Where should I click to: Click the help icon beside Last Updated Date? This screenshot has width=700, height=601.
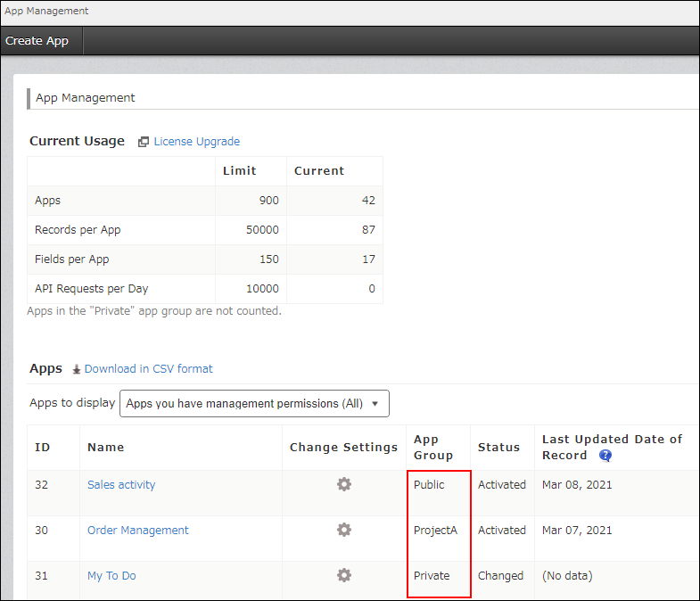click(605, 456)
